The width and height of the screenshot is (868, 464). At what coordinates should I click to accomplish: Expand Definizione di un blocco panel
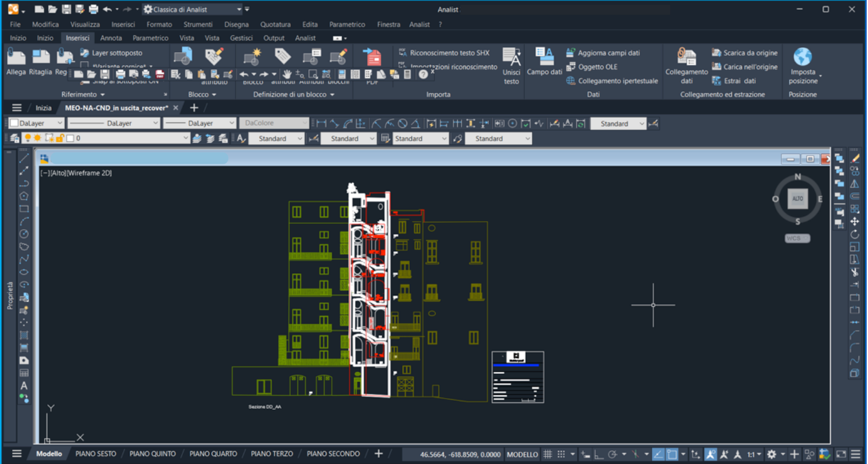pyautogui.click(x=294, y=95)
